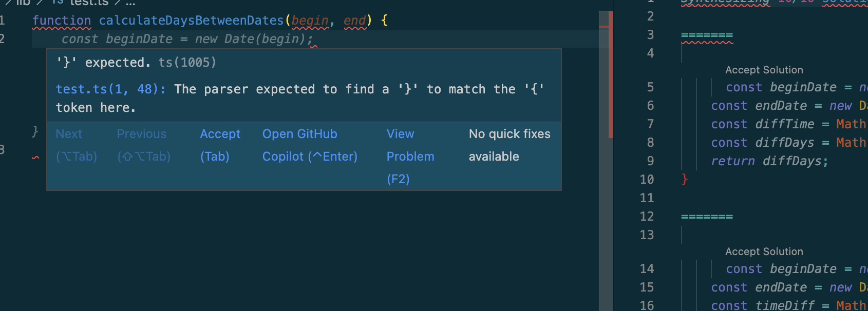Click line number 10 in the Copilot panel
Image resolution: width=868 pixels, height=311 pixels.
[x=646, y=180]
